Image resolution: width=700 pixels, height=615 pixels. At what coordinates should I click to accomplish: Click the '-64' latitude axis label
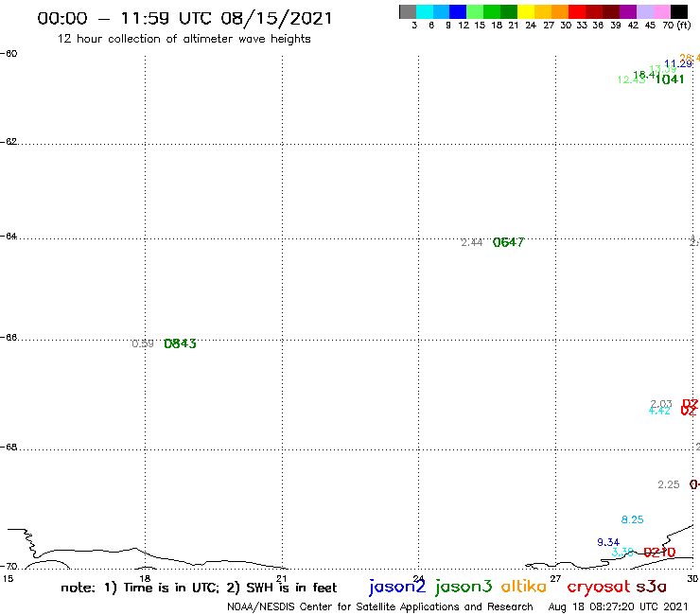click(9, 236)
